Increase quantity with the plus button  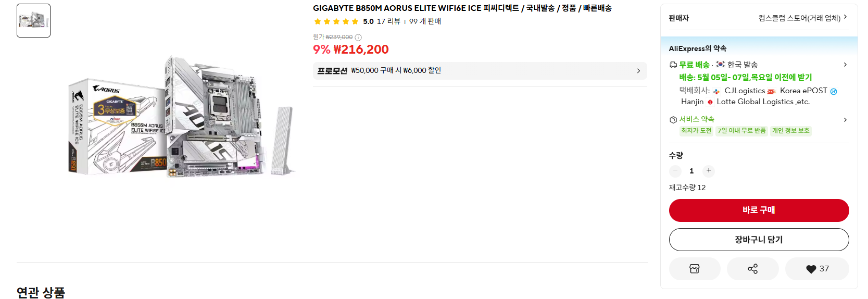pos(708,171)
